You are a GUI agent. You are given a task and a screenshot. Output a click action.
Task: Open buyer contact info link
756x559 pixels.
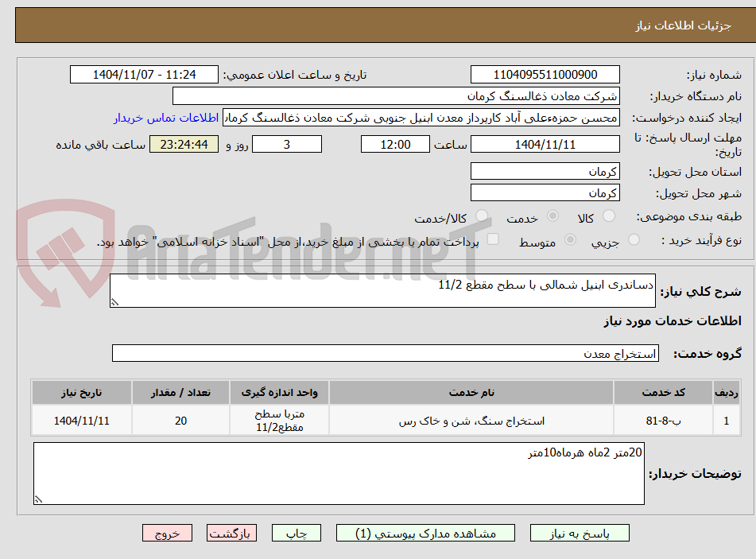pyautogui.click(x=166, y=118)
